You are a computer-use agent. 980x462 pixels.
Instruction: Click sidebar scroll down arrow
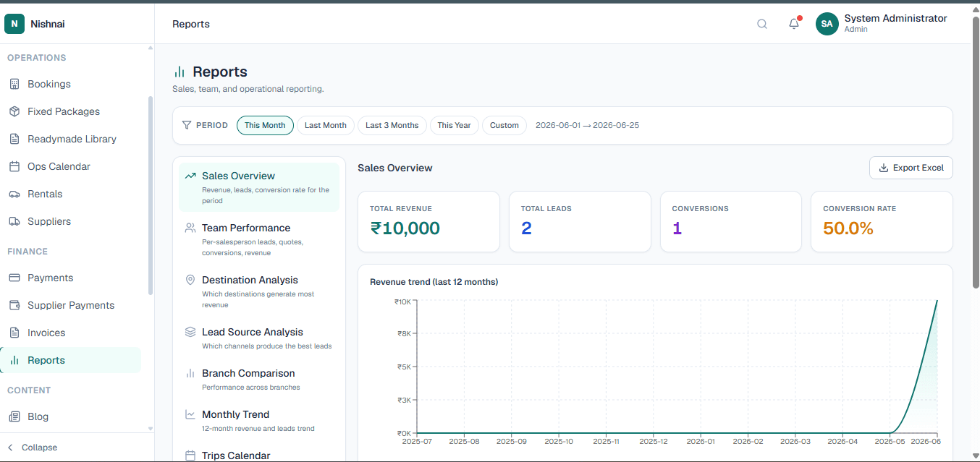(151, 429)
